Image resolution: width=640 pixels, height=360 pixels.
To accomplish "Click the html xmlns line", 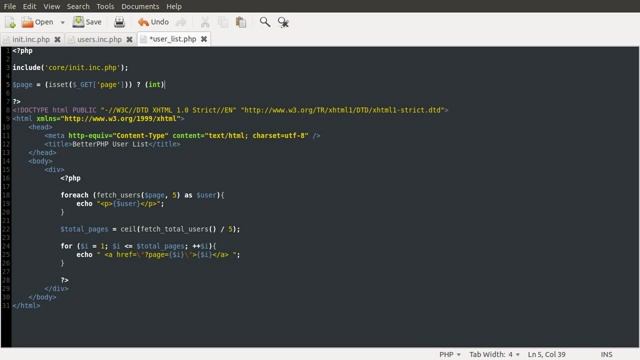I will 98,119.
